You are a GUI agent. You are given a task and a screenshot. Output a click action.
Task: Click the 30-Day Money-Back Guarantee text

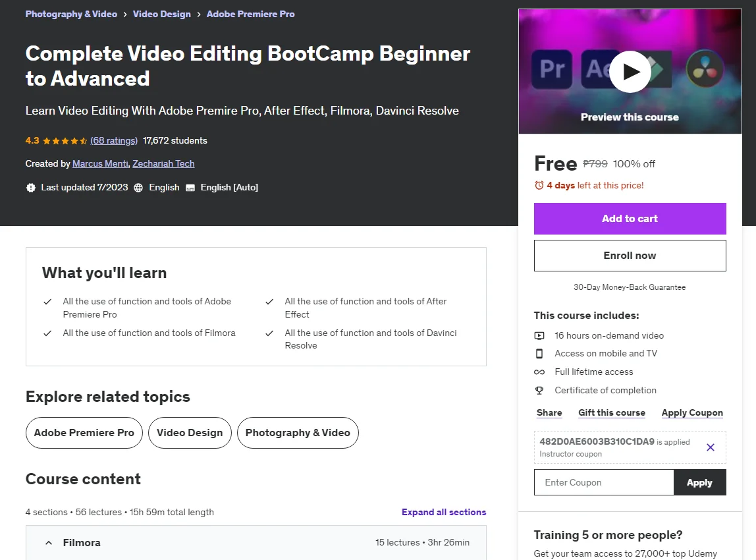630,287
